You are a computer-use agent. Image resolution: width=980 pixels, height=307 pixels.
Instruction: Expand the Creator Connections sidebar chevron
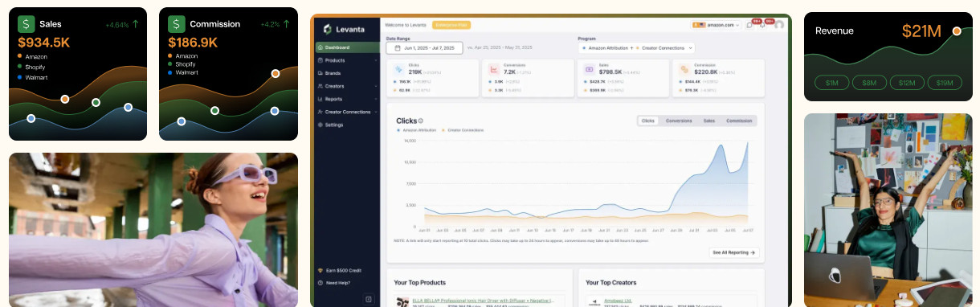(x=376, y=112)
